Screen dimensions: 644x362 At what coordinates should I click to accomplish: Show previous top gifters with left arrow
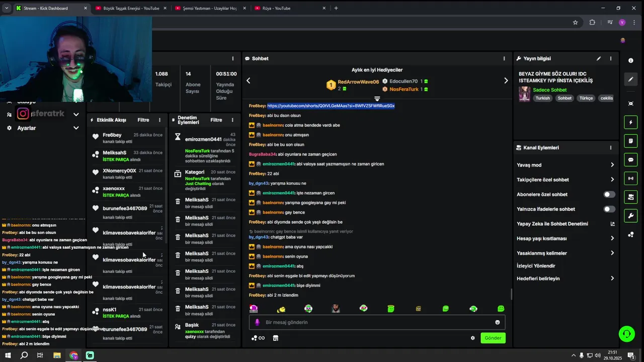248,80
